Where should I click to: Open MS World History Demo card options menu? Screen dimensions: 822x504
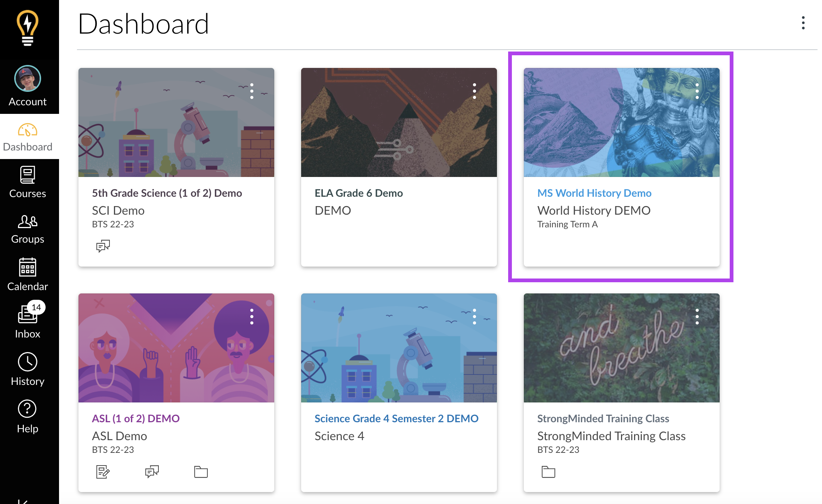tap(697, 91)
